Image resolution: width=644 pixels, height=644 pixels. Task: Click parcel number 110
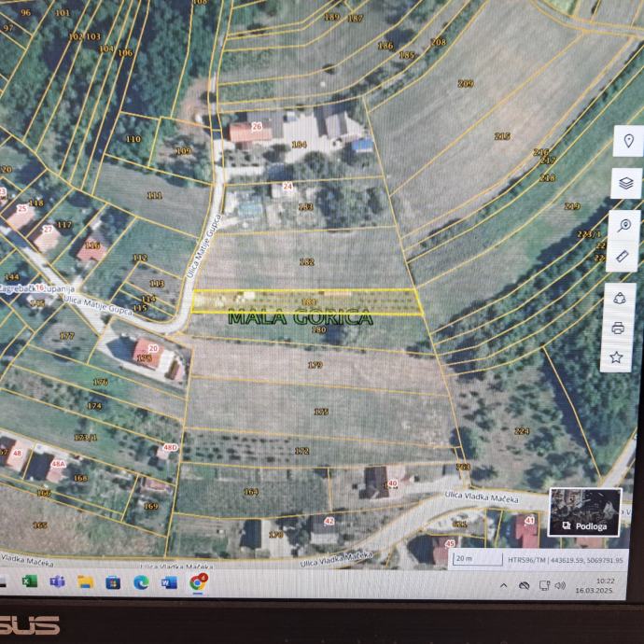(133, 139)
